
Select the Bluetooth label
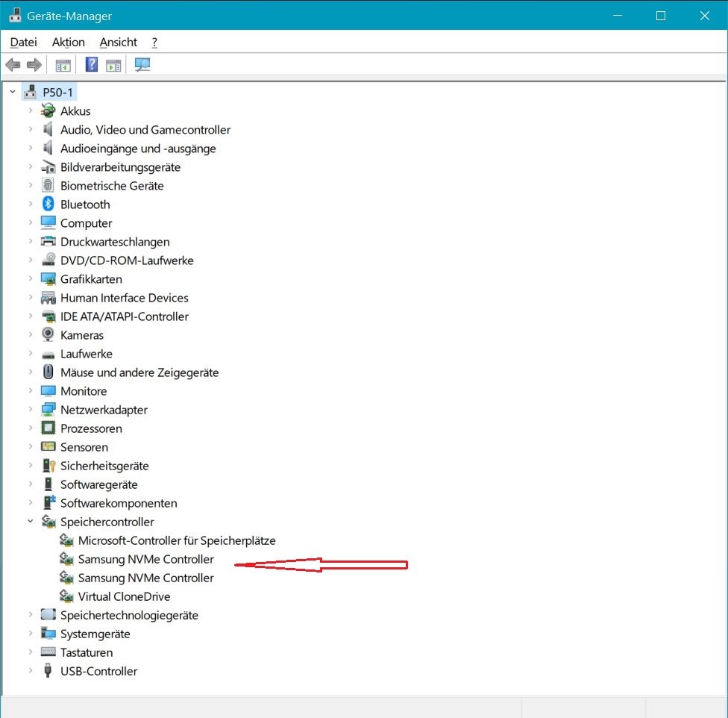(x=85, y=205)
